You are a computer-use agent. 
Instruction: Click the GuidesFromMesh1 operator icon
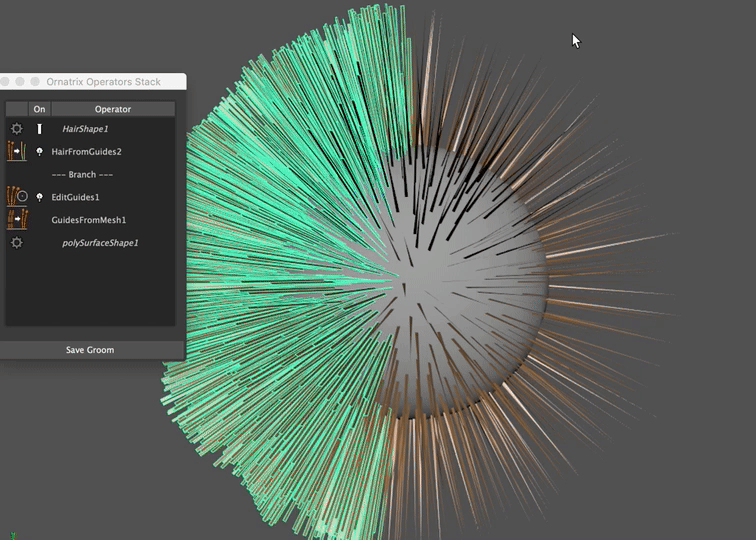point(17,220)
